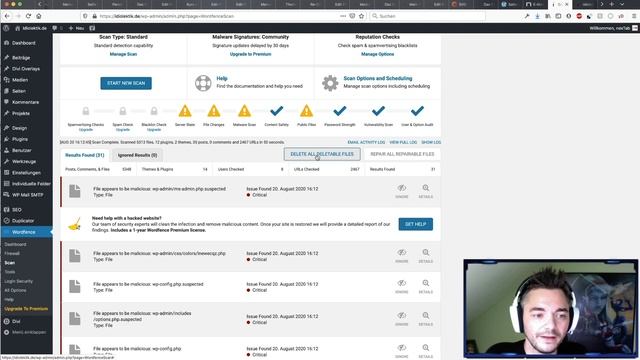The image size is (640, 360).
Task: Click the START NEW SCAN button
Action: click(x=126, y=83)
